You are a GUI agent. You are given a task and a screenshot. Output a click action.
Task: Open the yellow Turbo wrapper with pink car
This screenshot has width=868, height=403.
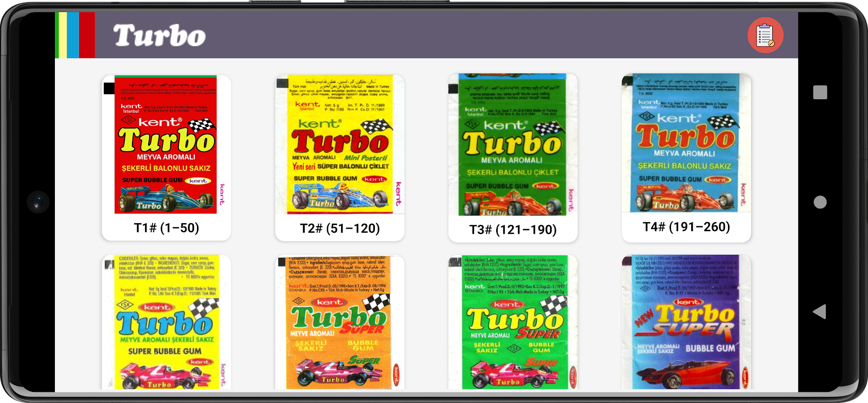[x=166, y=322]
